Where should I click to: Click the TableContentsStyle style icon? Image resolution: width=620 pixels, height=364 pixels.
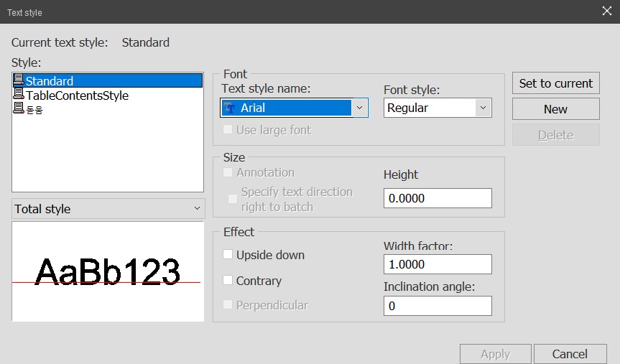pos(18,93)
